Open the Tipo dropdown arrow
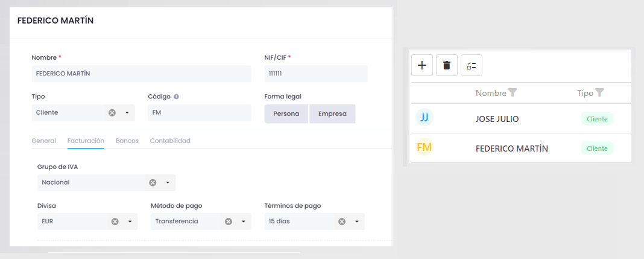 click(x=127, y=113)
